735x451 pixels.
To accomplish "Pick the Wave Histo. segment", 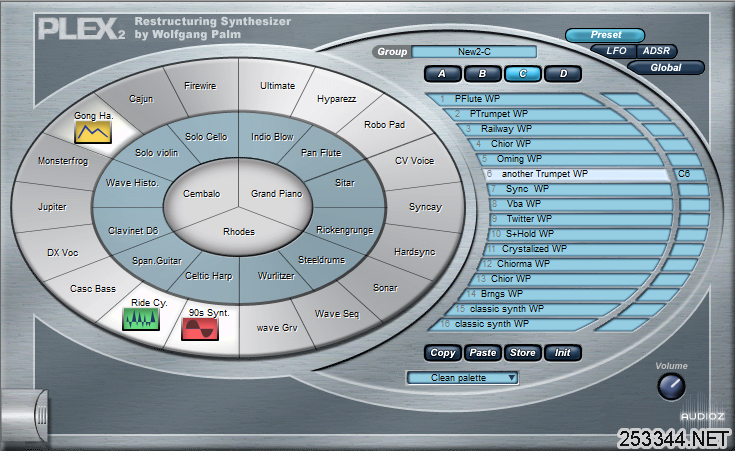I will [x=132, y=183].
